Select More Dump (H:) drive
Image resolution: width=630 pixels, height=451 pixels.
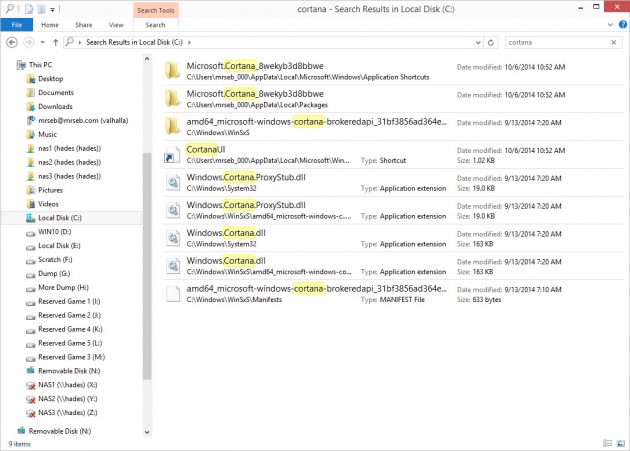coord(63,287)
